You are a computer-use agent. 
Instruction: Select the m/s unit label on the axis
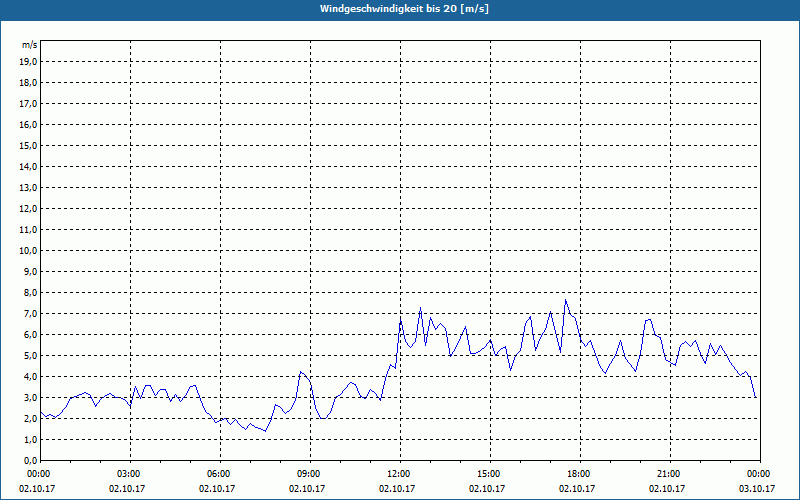pyautogui.click(x=30, y=45)
